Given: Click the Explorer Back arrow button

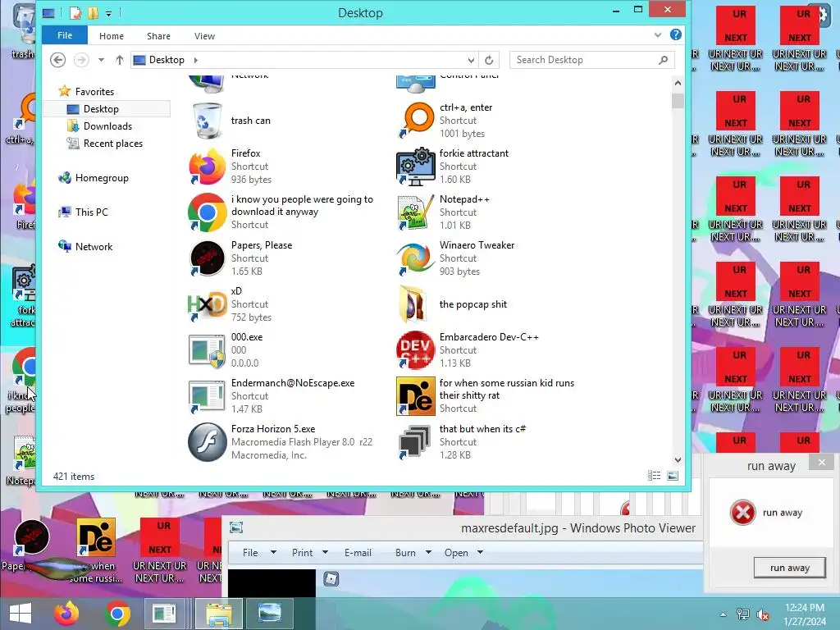Looking at the screenshot, I should [x=58, y=59].
